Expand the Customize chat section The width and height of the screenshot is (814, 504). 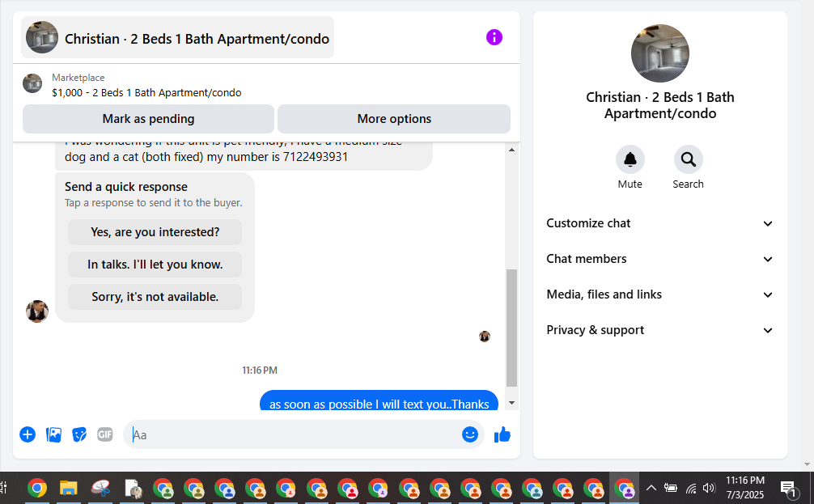[659, 223]
